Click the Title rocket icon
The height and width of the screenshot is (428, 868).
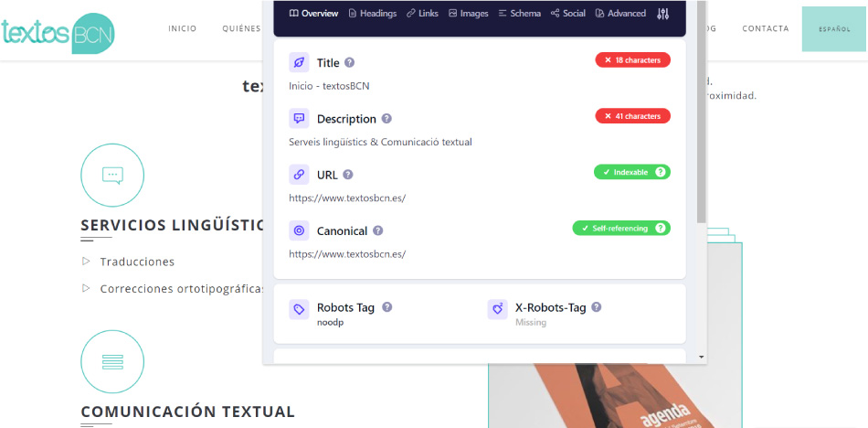299,63
